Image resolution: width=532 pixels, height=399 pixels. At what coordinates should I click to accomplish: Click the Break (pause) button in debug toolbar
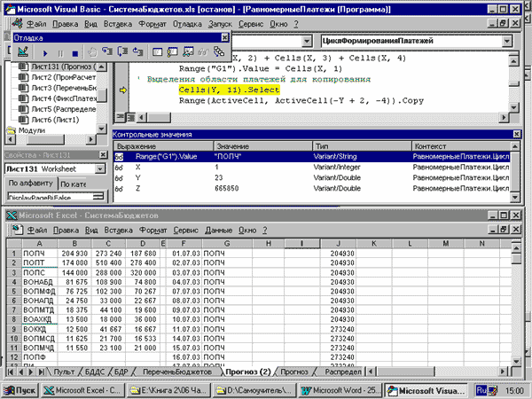coord(60,53)
